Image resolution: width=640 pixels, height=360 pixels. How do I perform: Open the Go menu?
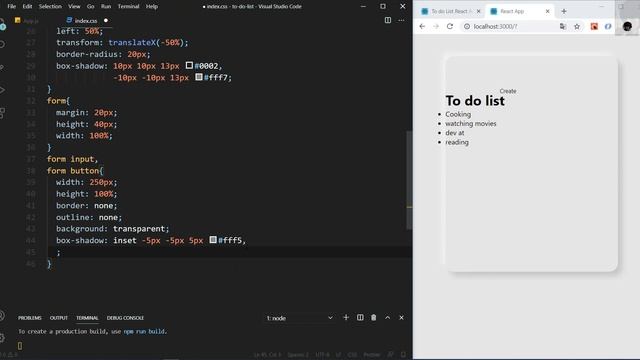tap(90, 7)
